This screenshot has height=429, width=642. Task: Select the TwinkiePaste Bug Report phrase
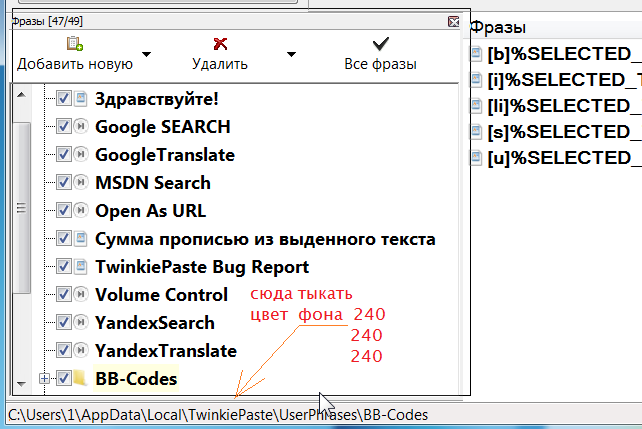point(202,266)
